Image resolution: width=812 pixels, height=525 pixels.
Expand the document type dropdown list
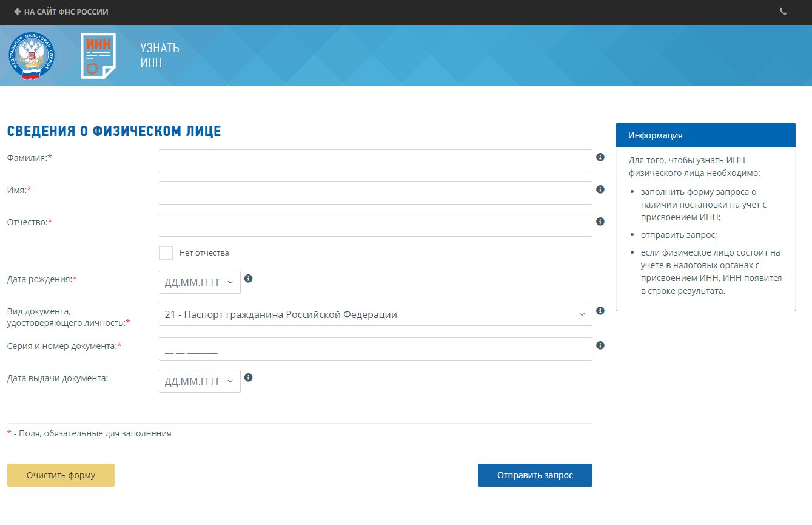375,314
